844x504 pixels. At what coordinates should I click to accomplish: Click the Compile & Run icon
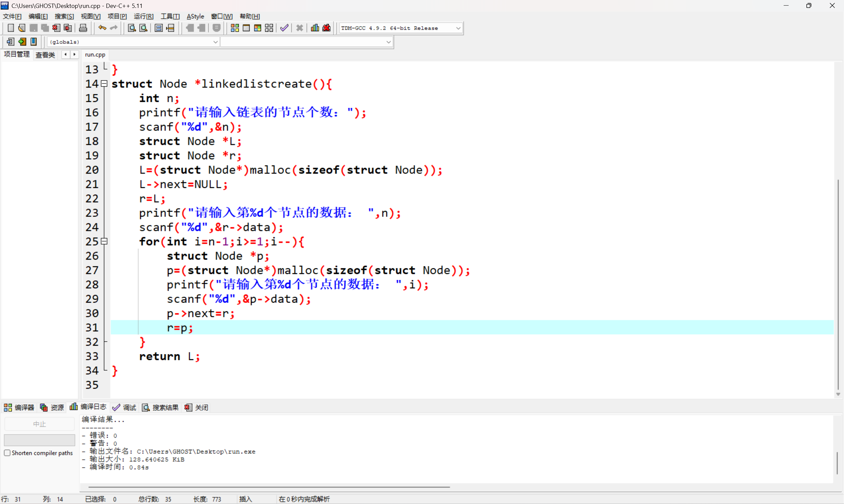coord(257,28)
